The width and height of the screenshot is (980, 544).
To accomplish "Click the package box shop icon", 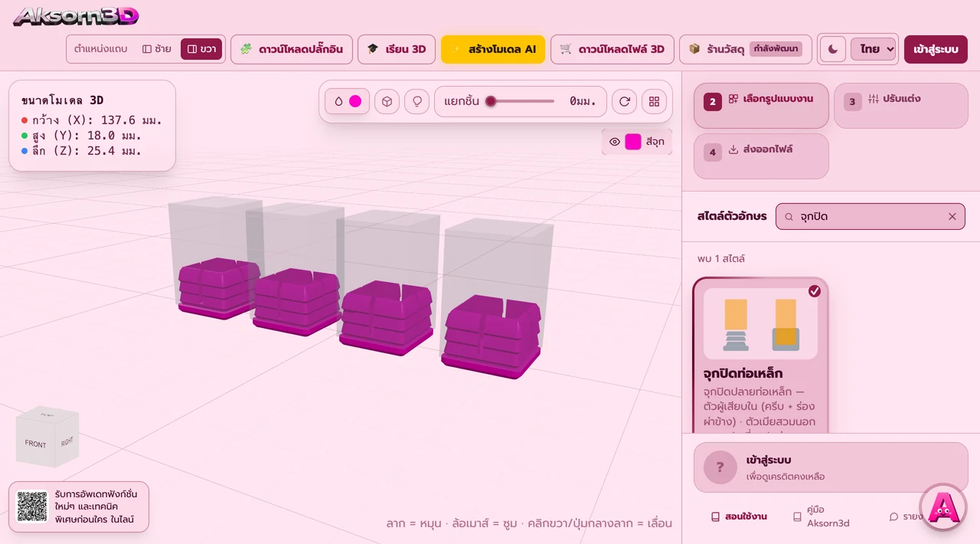I will (x=694, y=49).
